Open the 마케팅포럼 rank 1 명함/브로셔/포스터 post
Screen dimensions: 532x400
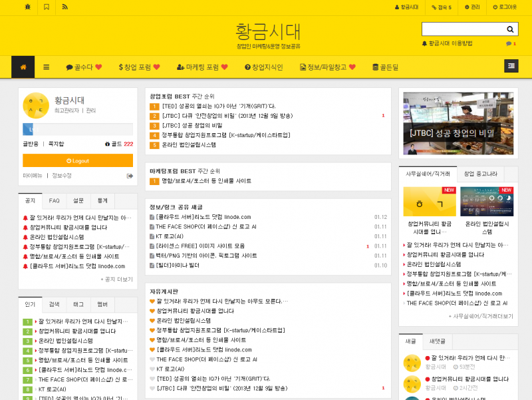pyautogui.click(x=207, y=181)
